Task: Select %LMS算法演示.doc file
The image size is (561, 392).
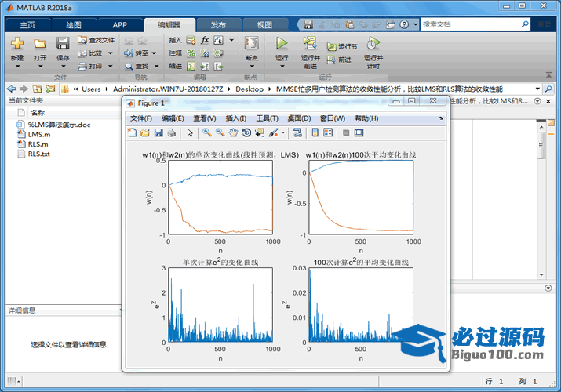Action: pyautogui.click(x=59, y=125)
